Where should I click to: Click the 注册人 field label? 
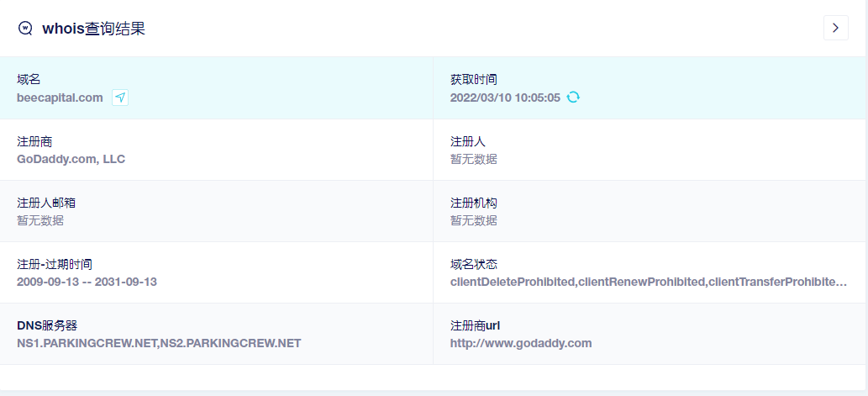pyautogui.click(x=468, y=142)
